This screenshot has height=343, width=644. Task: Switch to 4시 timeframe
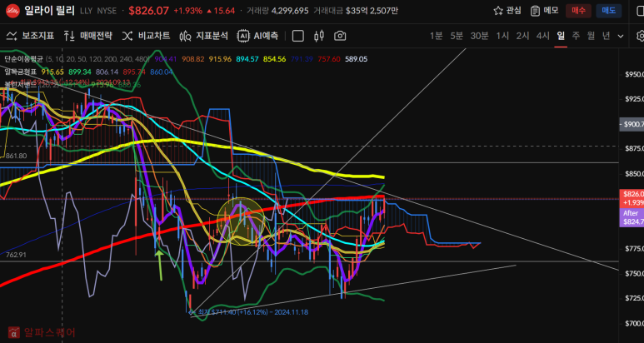tap(542, 36)
